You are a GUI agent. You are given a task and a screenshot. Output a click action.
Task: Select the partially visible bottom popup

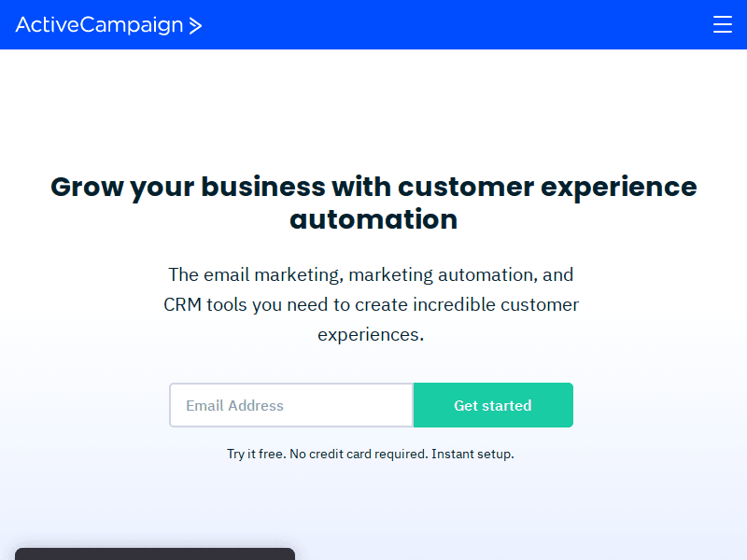pos(155,554)
